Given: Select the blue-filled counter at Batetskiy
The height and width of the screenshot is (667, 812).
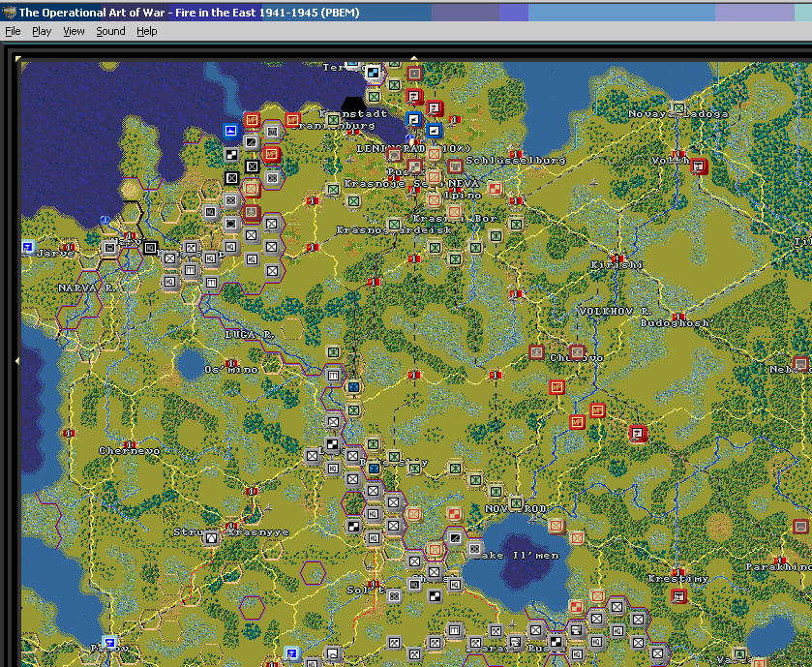Looking at the screenshot, I should (x=374, y=469).
